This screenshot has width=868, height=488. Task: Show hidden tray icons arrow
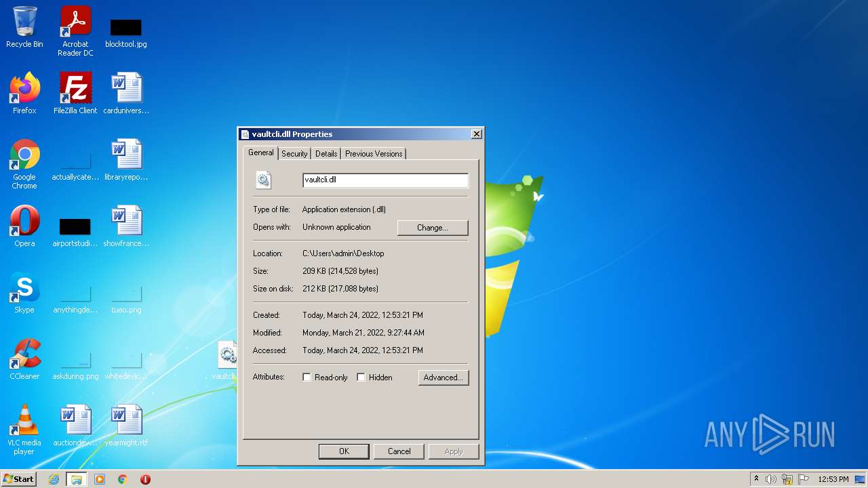click(x=756, y=479)
